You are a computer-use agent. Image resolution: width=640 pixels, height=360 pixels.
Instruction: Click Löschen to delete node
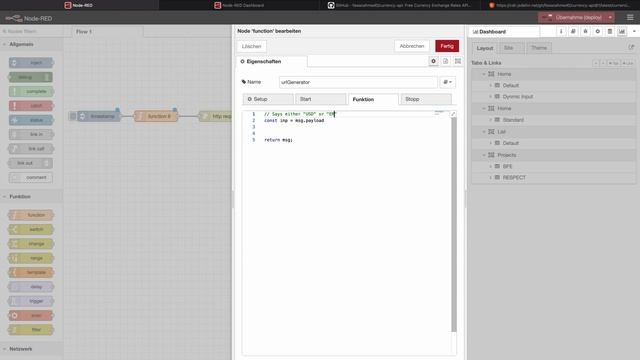(x=251, y=46)
